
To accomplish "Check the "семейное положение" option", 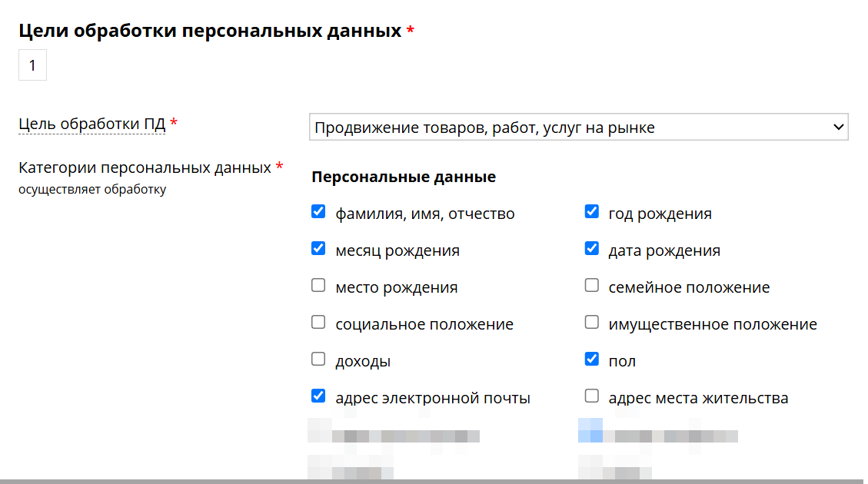I will point(592,285).
